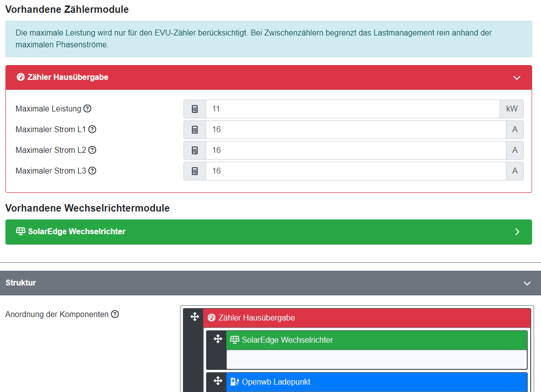Click move handle for Zähler Hausübergabe component
The height and width of the screenshot is (392, 541).
[195, 317]
